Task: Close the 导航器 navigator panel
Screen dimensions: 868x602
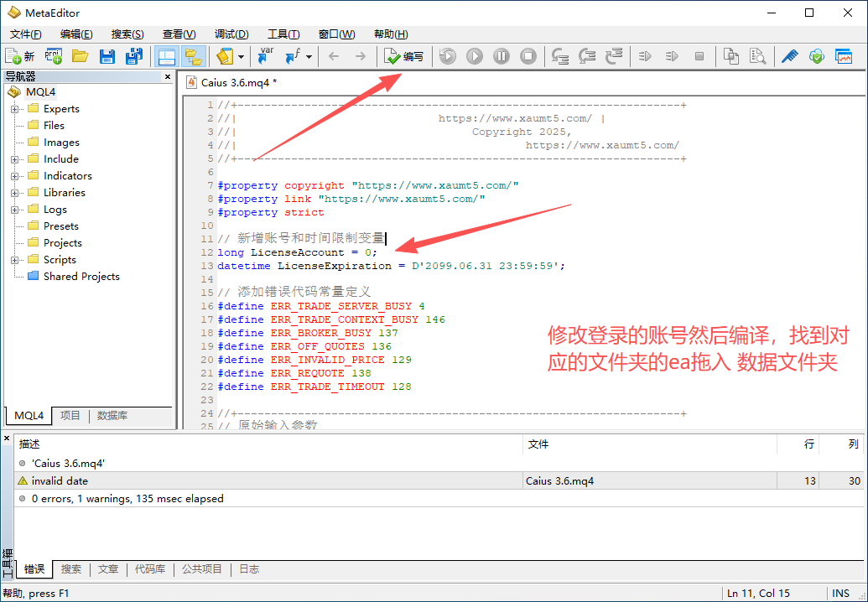Action: (168, 76)
